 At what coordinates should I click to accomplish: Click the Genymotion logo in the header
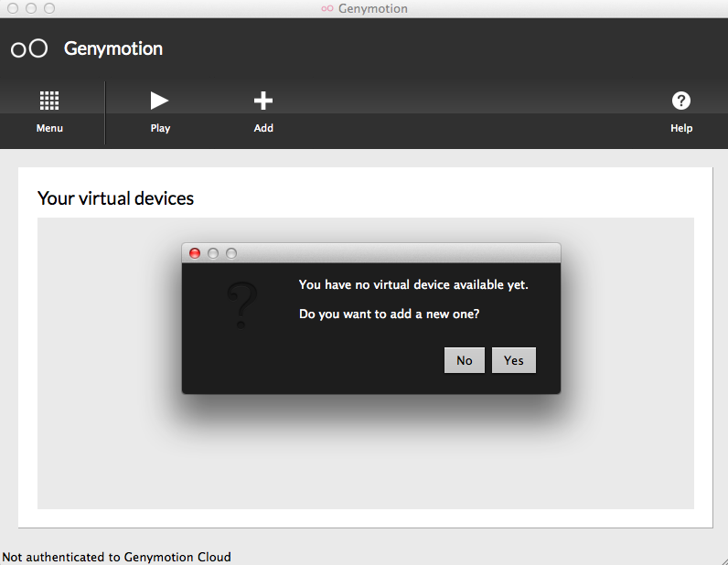(29, 48)
